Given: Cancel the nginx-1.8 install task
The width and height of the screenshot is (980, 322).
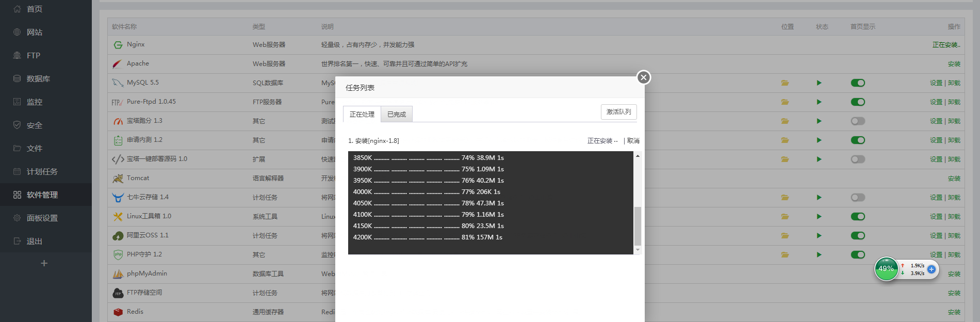Looking at the screenshot, I should tap(633, 141).
